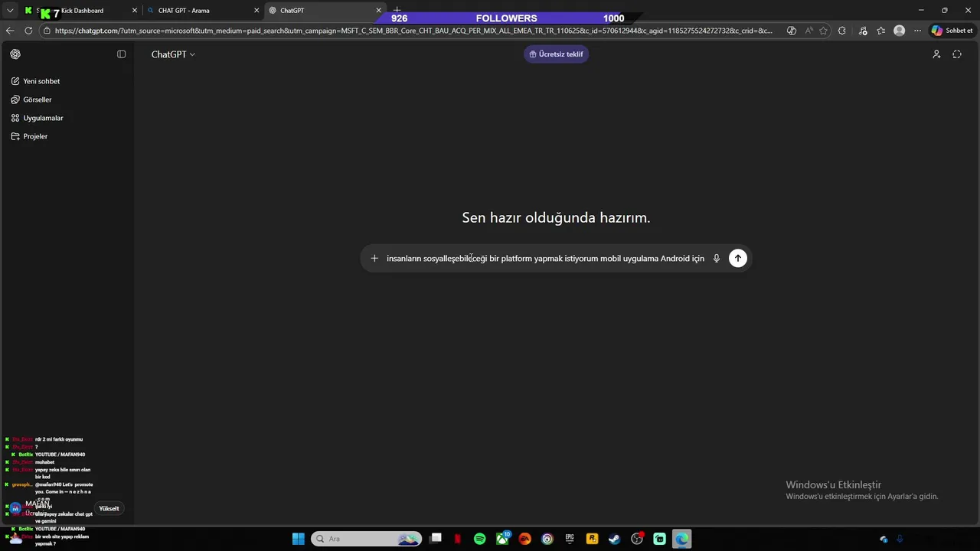Open Uygulamalar in the sidebar
The image size is (980, 551).
pyautogui.click(x=37, y=118)
